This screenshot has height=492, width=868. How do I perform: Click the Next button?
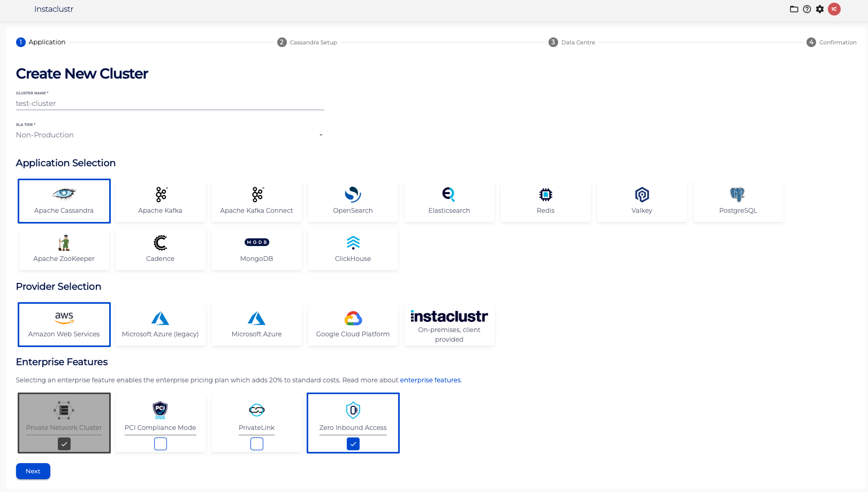tap(33, 471)
